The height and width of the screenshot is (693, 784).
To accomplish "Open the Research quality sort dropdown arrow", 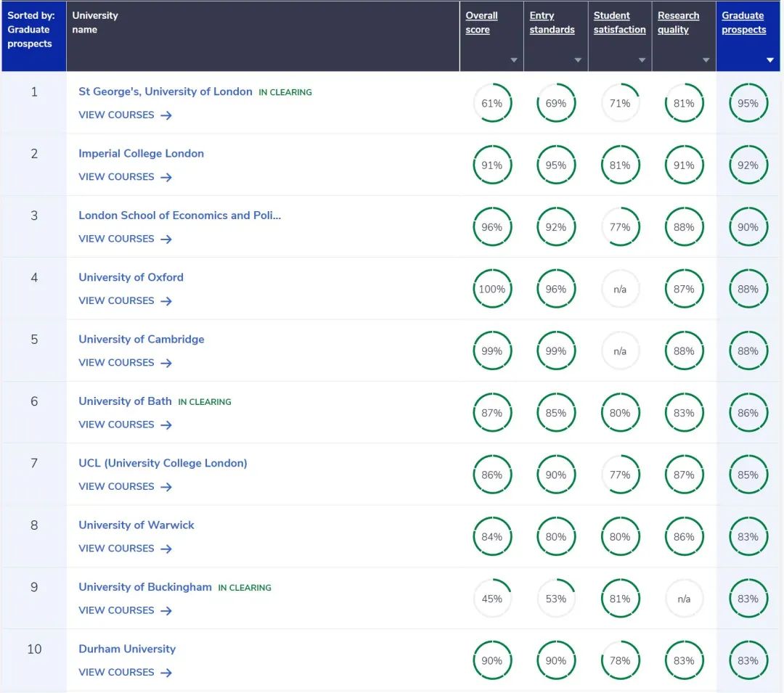I will [706, 60].
